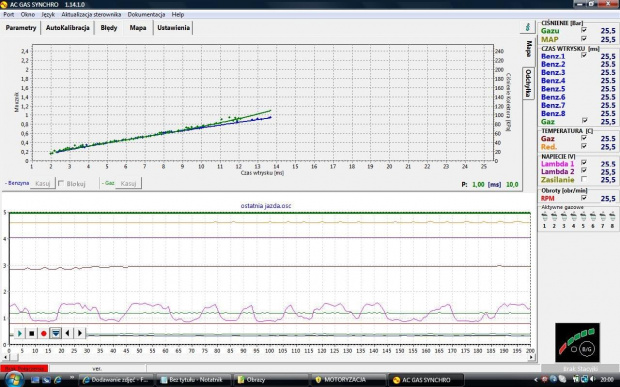620x387 pixels.
Task: Stop oscilloscope playback with the stop button
Action: coord(32,334)
